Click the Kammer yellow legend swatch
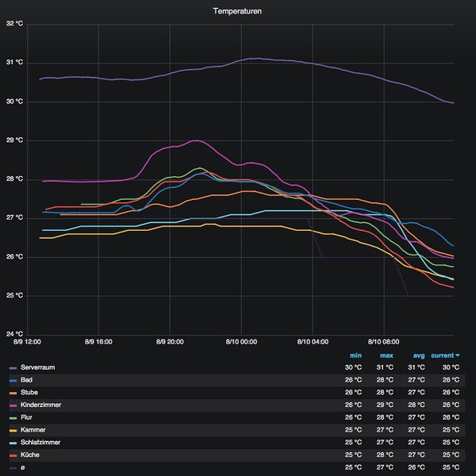Screen dimensions: 476x476 coord(13,431)
